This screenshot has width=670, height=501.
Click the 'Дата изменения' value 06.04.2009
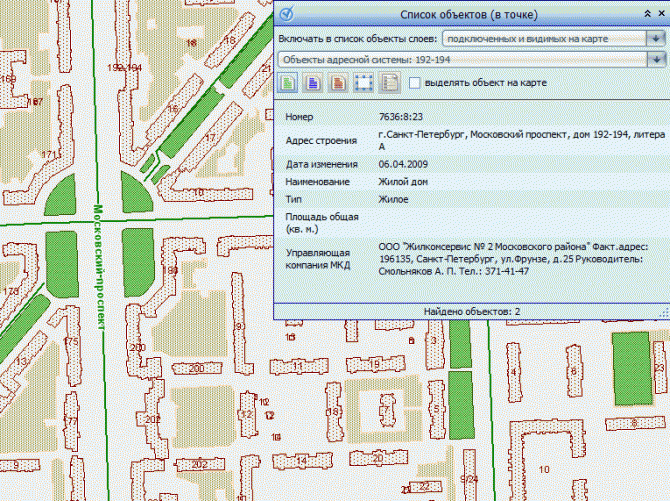pos(402,164)
